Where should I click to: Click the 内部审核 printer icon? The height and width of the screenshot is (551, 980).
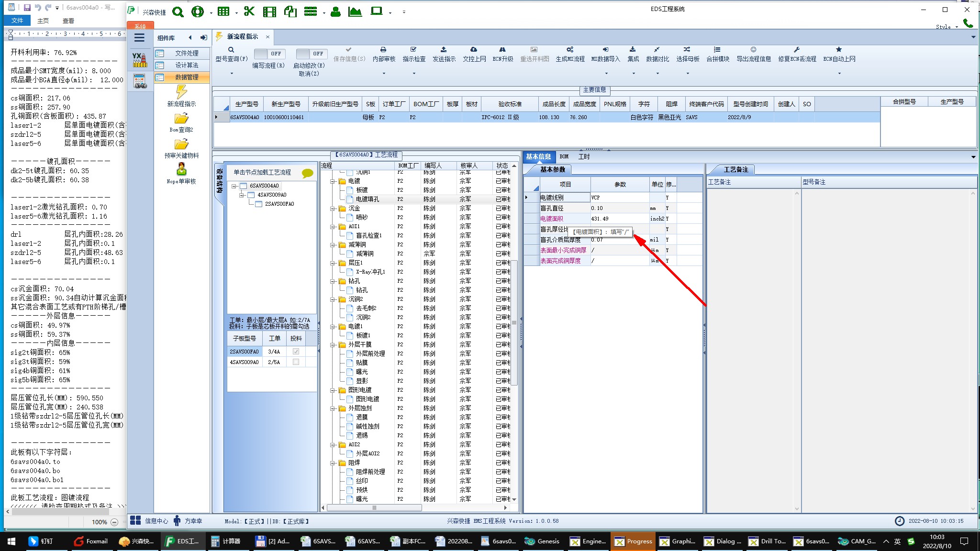pyautogui.click(x=383, y=50)
